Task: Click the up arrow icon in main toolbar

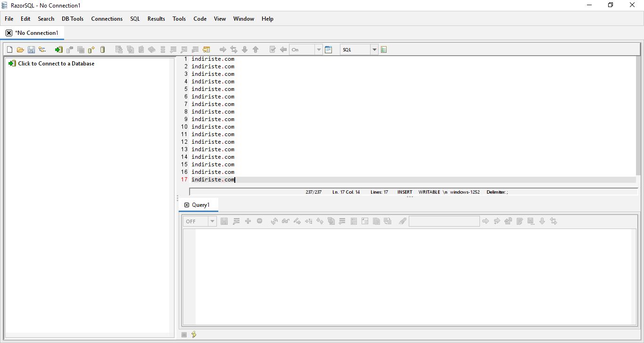Action: [256, 49]
